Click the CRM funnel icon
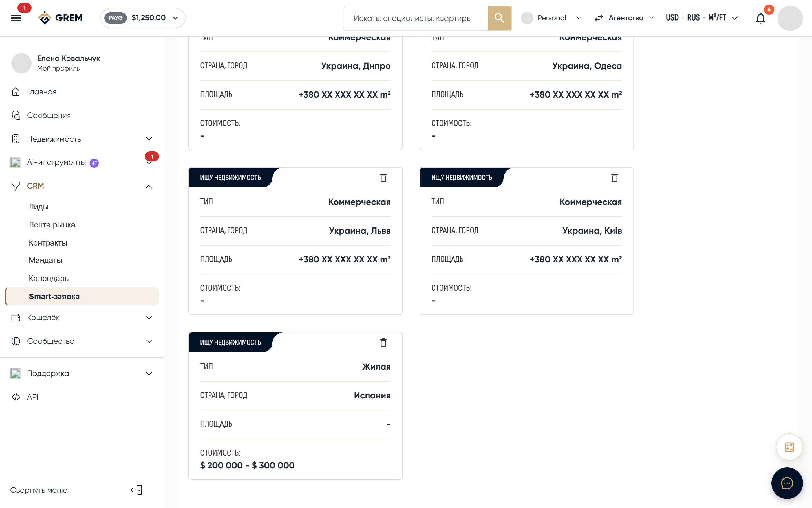Viewport: 812px width, 508px height. 16,186
